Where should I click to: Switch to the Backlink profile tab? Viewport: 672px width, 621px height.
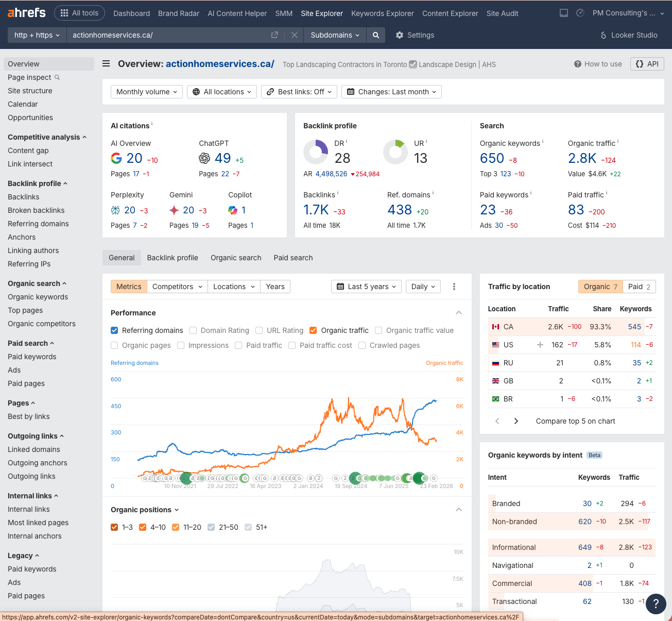tap(173, 258)
